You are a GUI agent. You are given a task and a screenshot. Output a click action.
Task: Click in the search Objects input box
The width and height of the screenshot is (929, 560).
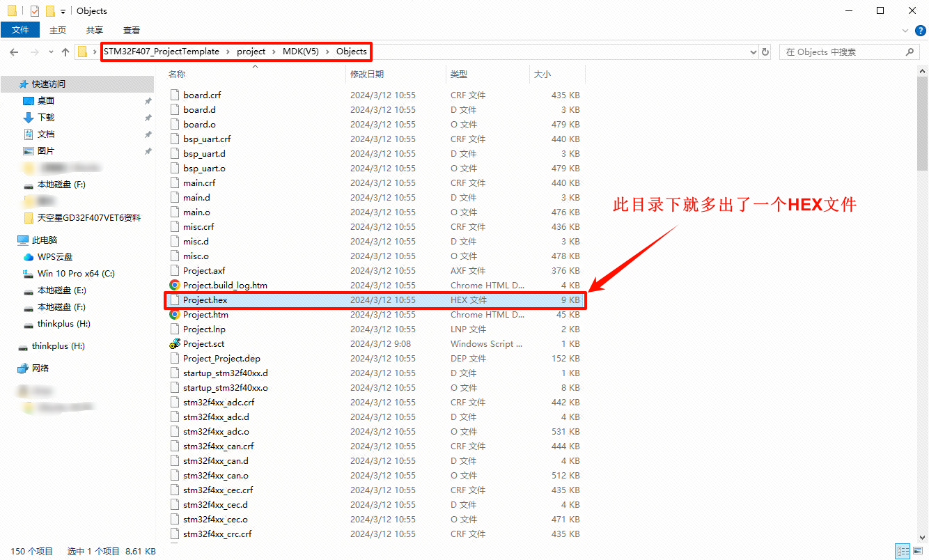(843, 52)
